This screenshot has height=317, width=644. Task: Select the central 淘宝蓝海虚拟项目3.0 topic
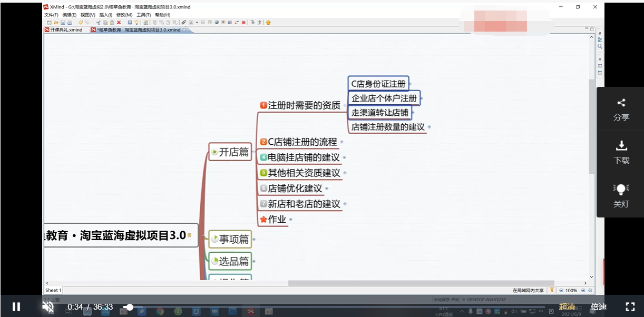(x=121, y=235)
